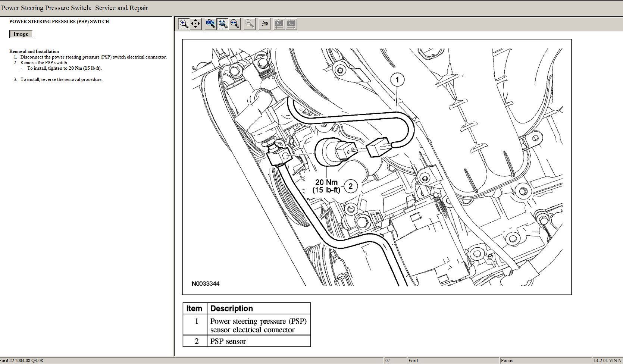
Task: Click the 20 Nm torque label in diagram
Action: pyautogui.click(x=326, y=182)
